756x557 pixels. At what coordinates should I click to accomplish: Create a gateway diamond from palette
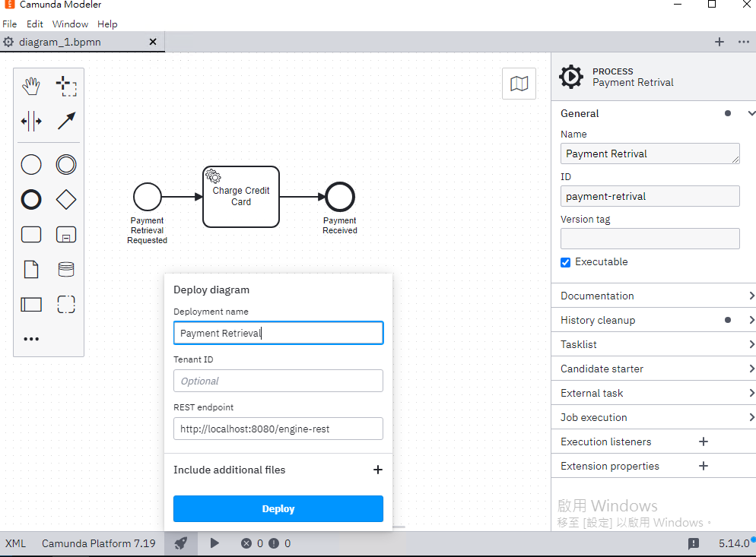(66, 200)
